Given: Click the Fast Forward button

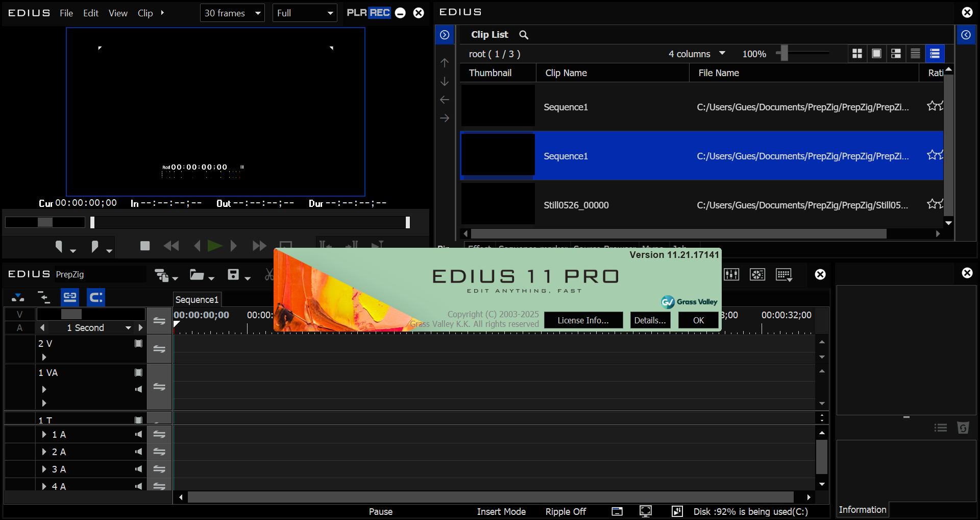Looking at the screenshot, I should 259,246.
